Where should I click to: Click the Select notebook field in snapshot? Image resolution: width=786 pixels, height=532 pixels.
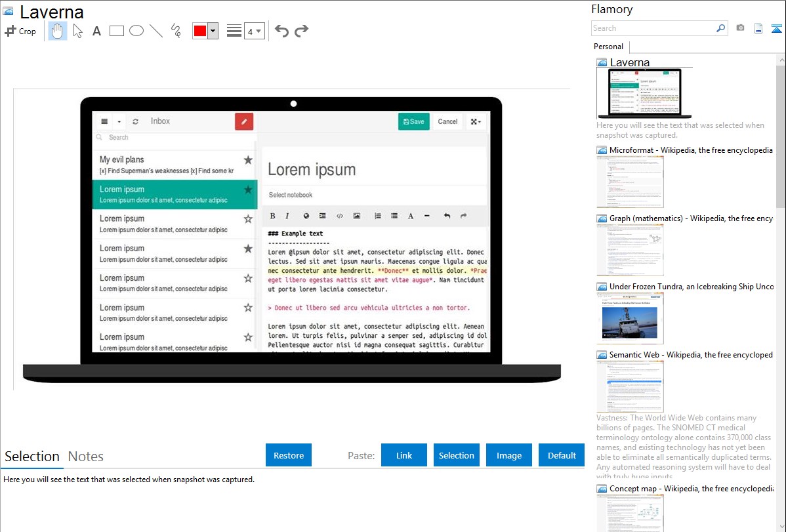(374, 195)
